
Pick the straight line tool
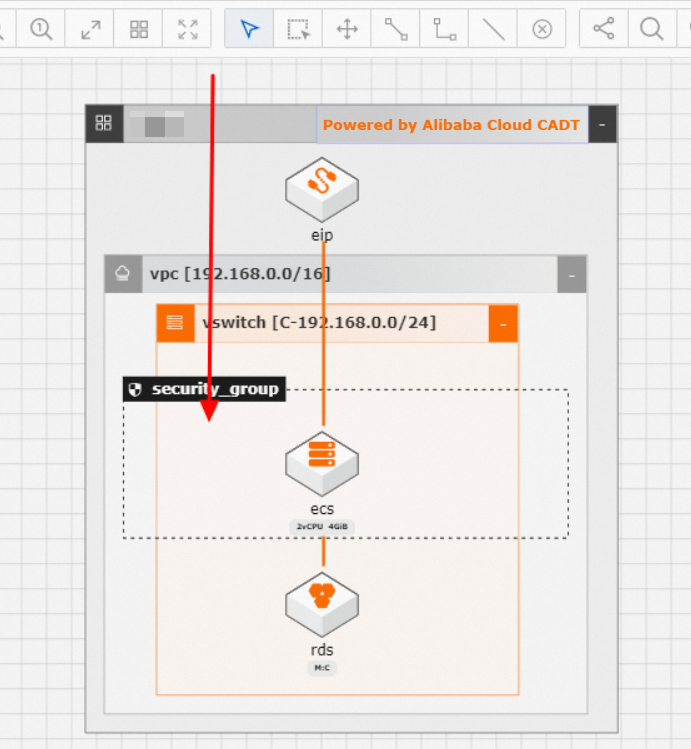coord(493,29)
